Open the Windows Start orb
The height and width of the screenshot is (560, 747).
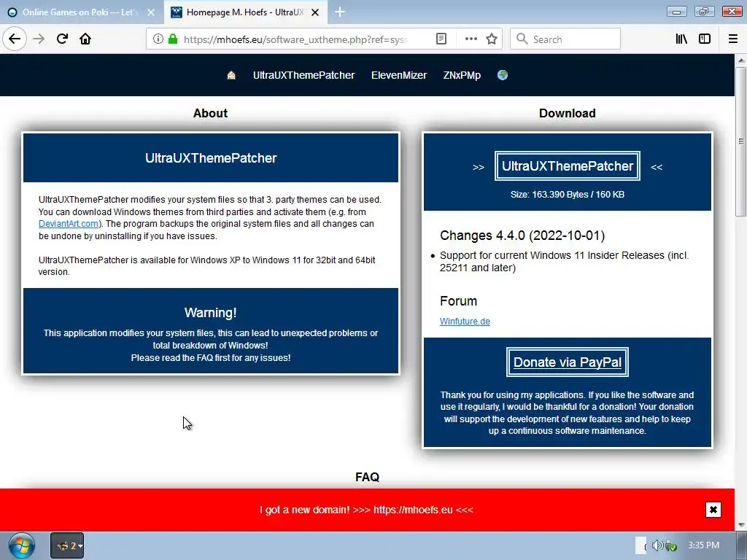coord(21,545)
